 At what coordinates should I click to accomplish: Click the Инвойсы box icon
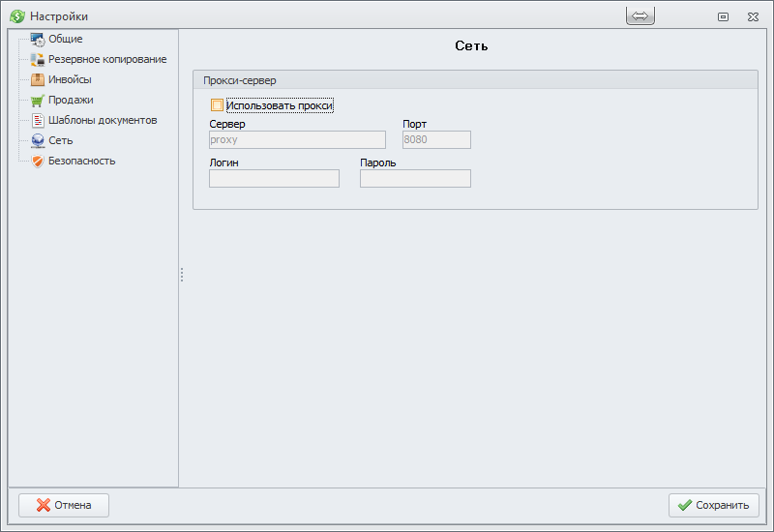[x=38, y=80]
